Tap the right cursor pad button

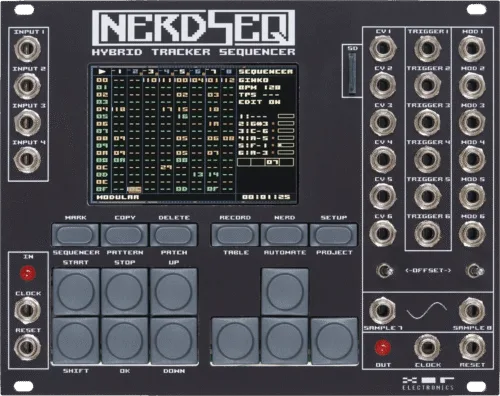[334, 340]
